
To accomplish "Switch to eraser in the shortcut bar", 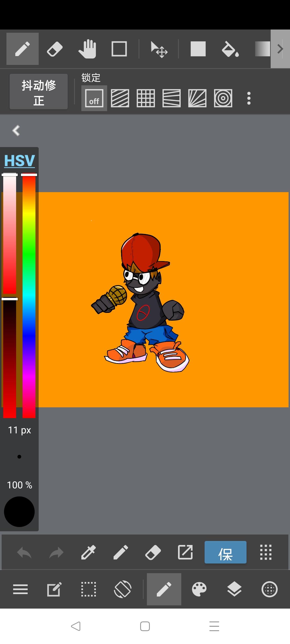I will [x=153, y=552].
